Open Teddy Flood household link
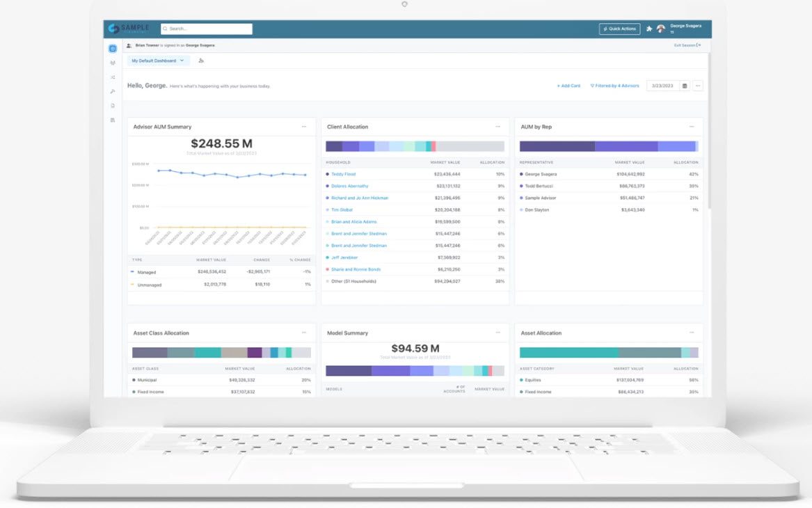812x508 pixels. point(343,174)
